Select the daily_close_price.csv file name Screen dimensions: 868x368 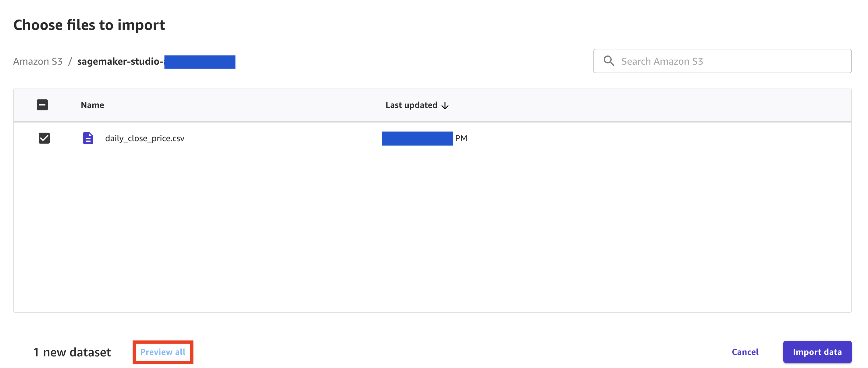(x=145, y=138)
